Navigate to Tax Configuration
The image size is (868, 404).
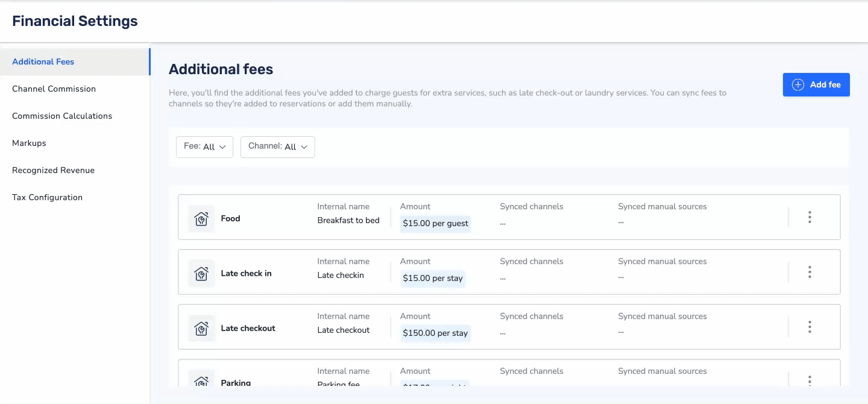coord(47,197)
